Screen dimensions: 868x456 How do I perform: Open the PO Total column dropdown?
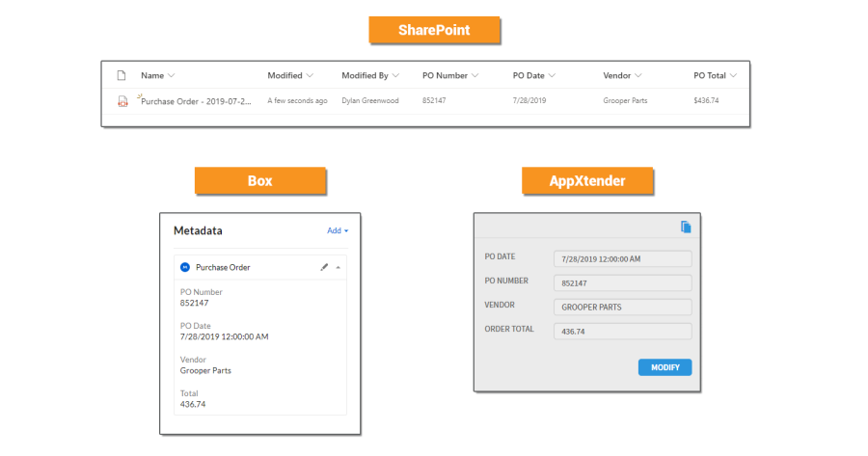[x=734, y=75]
